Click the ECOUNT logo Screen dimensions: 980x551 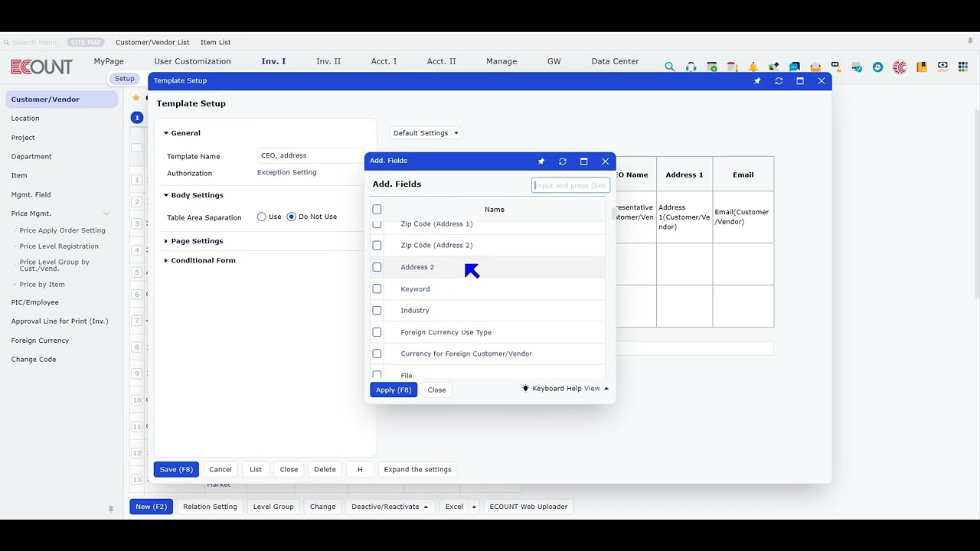[41, 67]
